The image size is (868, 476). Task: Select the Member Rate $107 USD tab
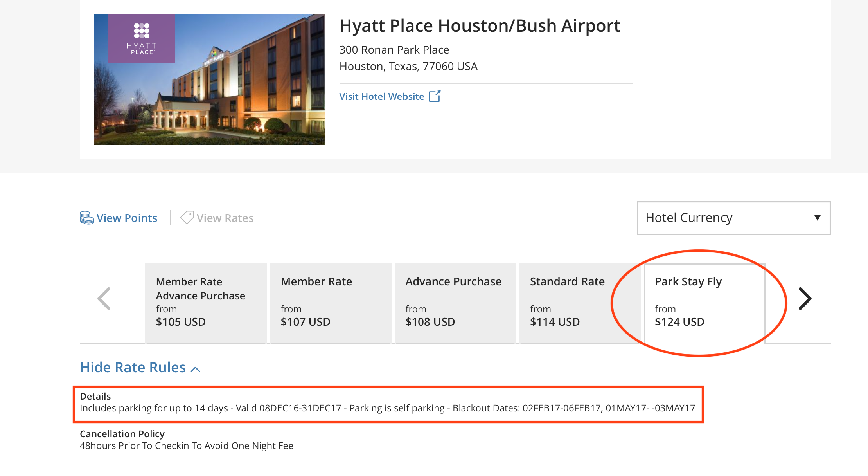pyautogui.click(x=331, y=303)
